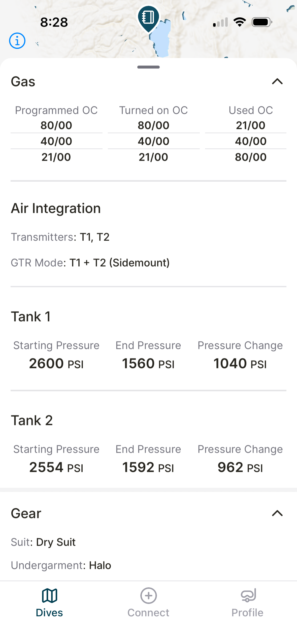Tap the Wi-Fi status icon
Screen dimensions: 297x644
point(240,22)
